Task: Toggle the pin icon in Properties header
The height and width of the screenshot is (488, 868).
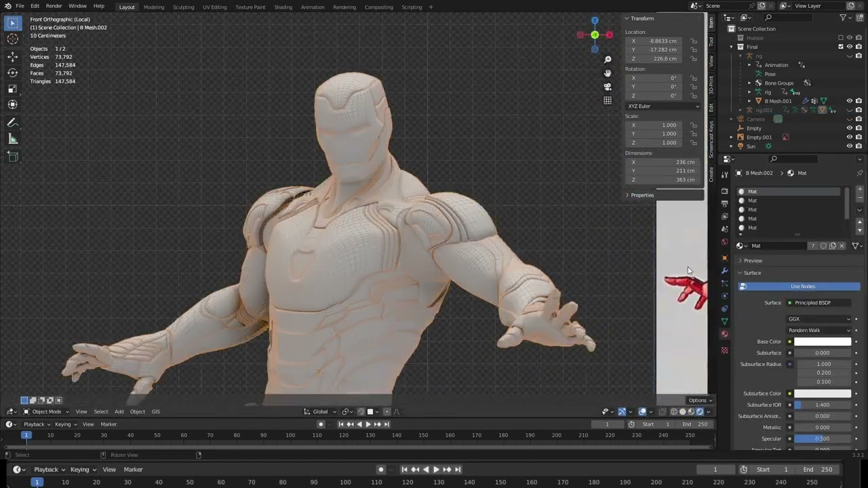Action: 860,173
